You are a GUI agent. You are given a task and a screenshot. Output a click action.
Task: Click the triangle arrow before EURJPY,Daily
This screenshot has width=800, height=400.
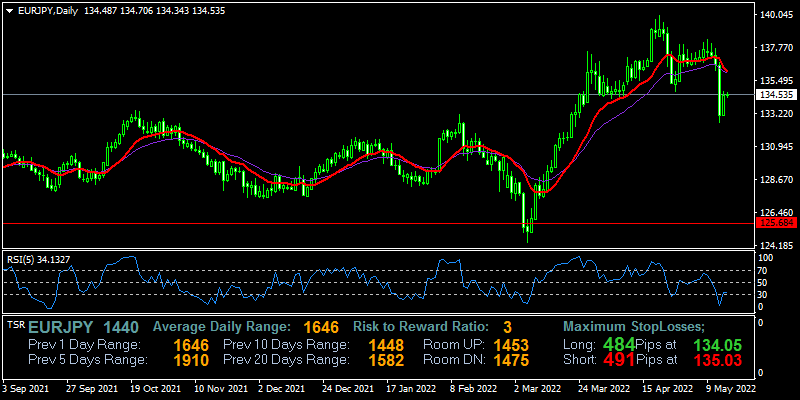point(9,11)
